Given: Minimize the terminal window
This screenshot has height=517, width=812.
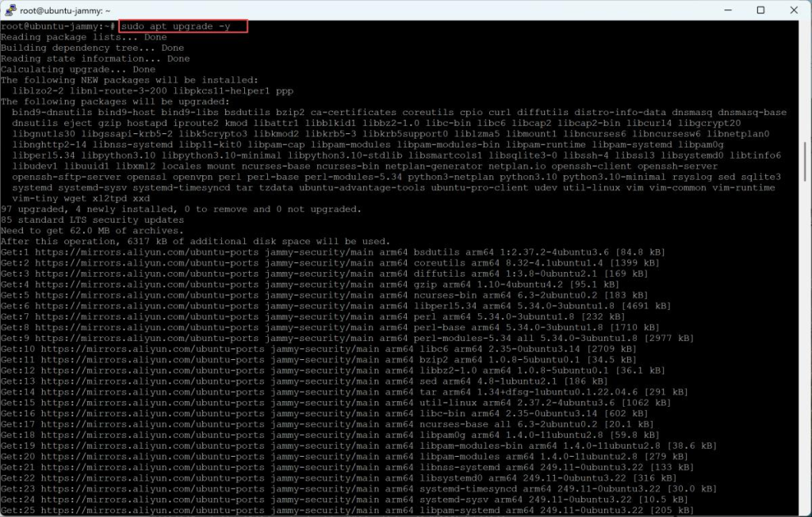Looking at the screenshot, I should pos(728,10).
